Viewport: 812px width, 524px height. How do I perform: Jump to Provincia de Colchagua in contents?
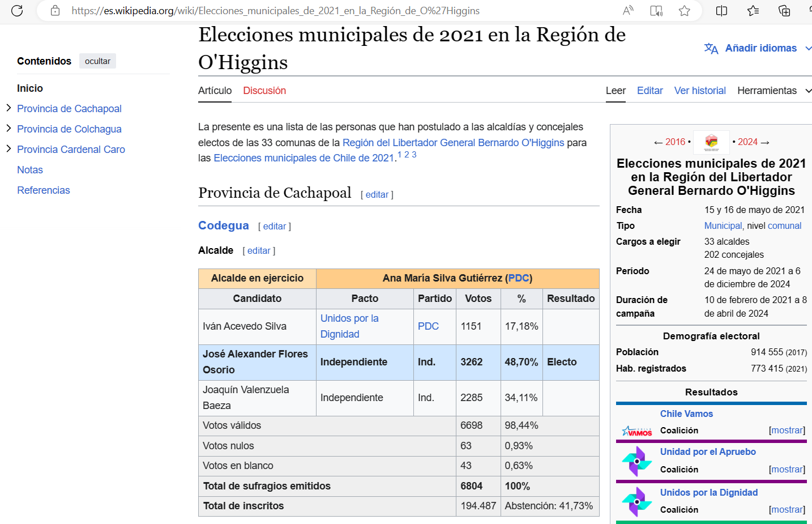coord(69,129)
